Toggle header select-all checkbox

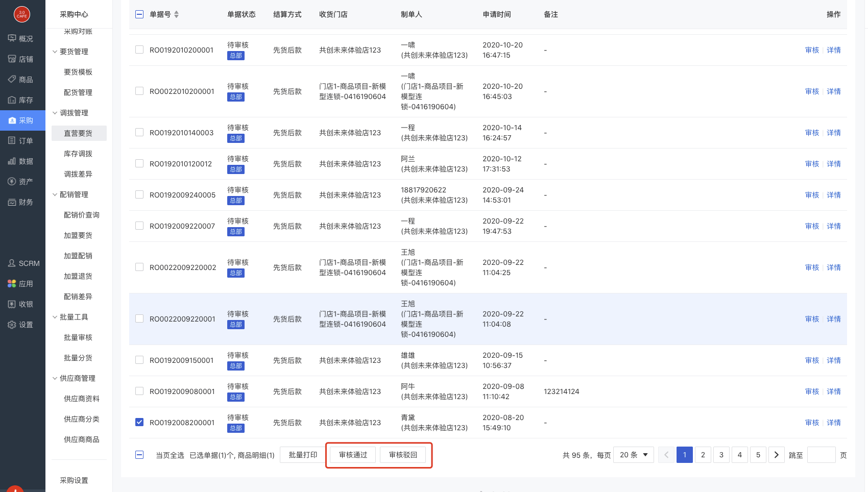pyautogui.click(x=139, y=14)
